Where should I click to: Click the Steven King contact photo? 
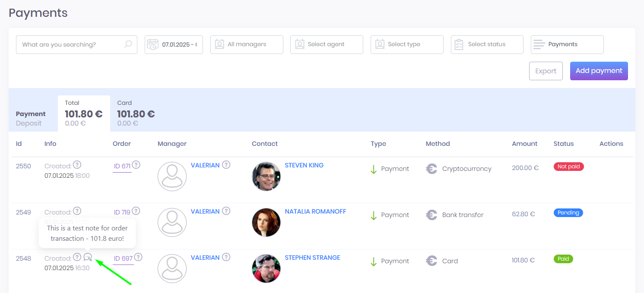[266, 176]
